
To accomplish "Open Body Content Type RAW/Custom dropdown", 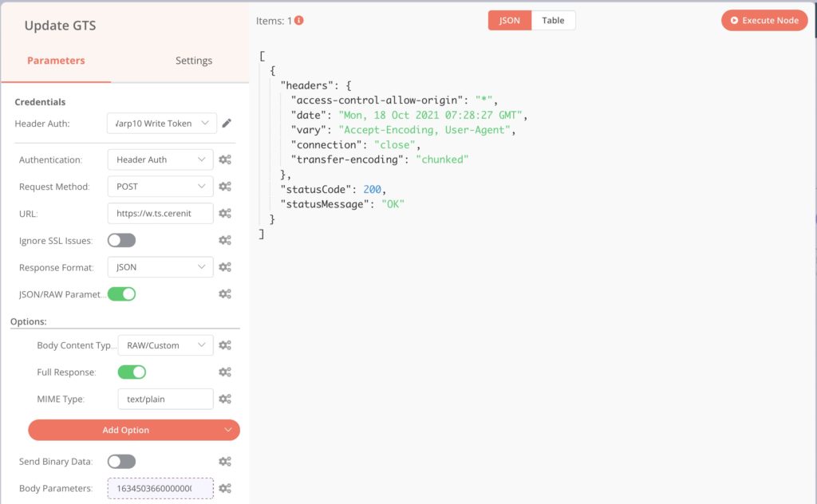I will [x=165, y=345].
